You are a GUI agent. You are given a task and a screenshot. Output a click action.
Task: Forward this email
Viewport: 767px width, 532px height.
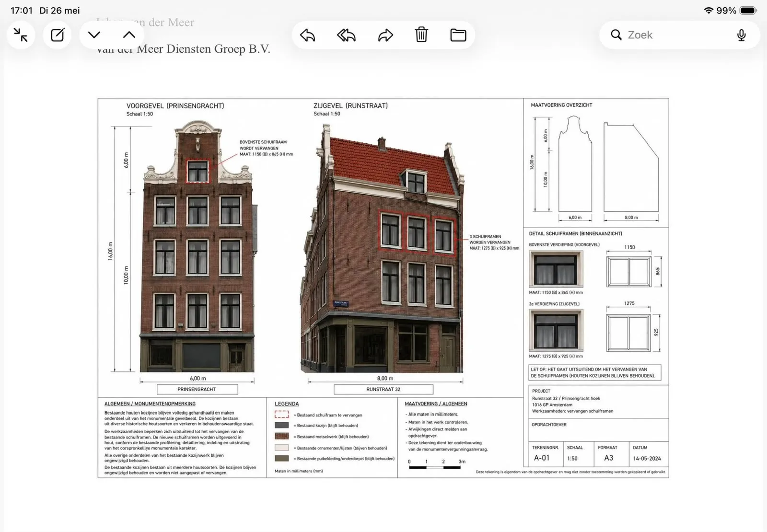(385, 35)
